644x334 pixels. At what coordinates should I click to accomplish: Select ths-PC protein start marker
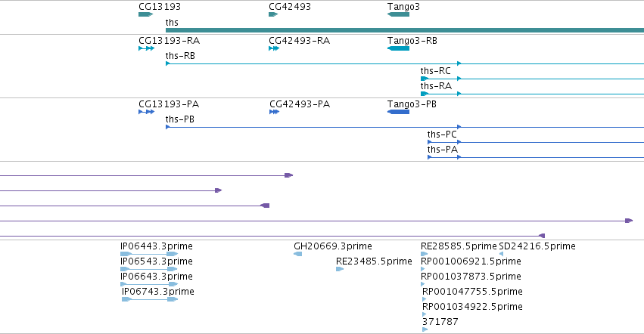(x=430, y=142)
